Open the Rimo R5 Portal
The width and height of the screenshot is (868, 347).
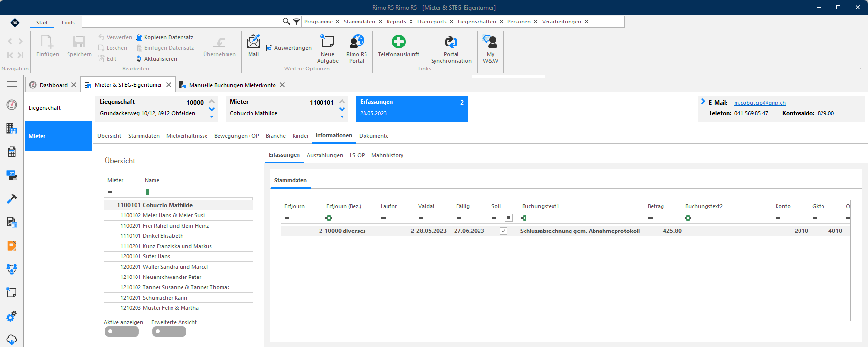pyautogui.click(x=357, y=48)
